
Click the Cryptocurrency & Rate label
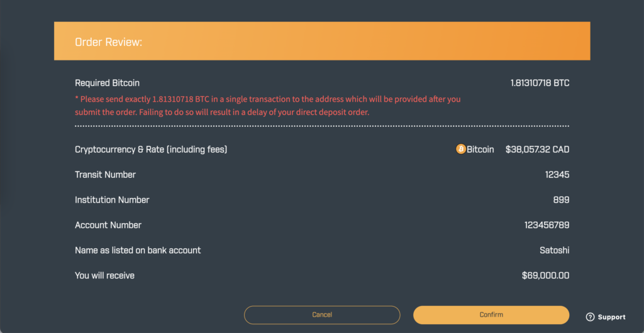[151, 150]
